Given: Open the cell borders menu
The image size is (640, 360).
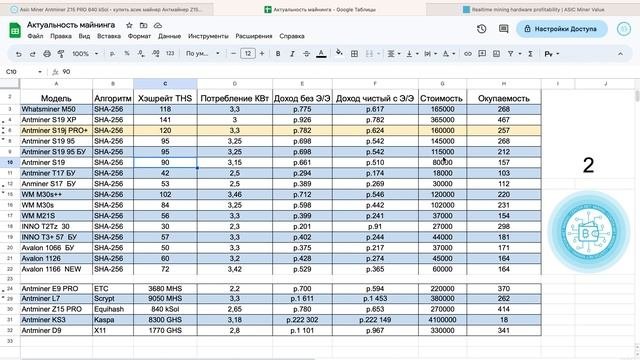Looking at the screenshot, I should [354, 53].
